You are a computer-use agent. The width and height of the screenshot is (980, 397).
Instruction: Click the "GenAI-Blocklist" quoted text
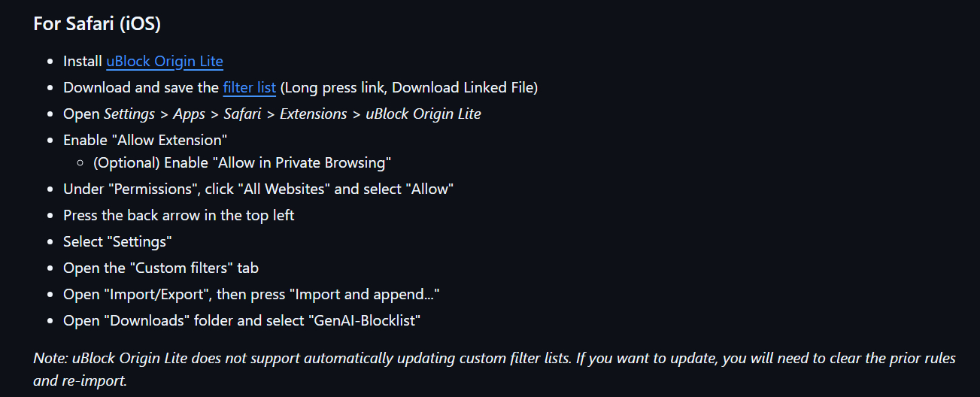point(363,320)
